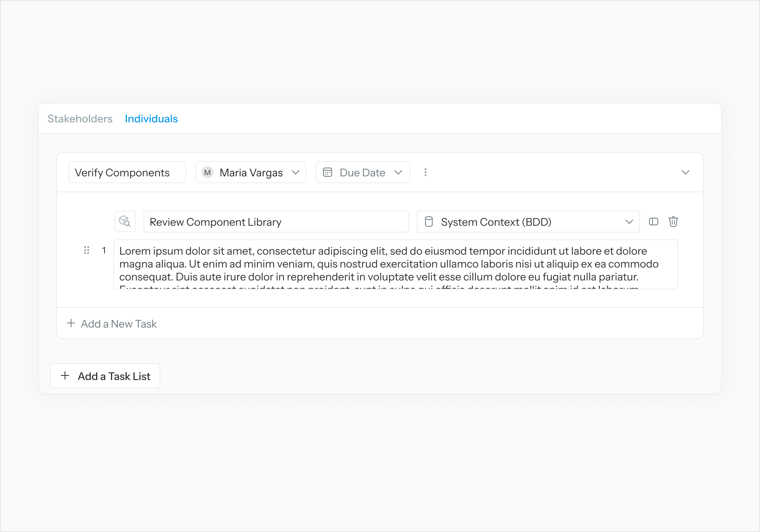Click the Maria Vargas avatar badge
Screen dimensions: 760x532
[207, 173]
